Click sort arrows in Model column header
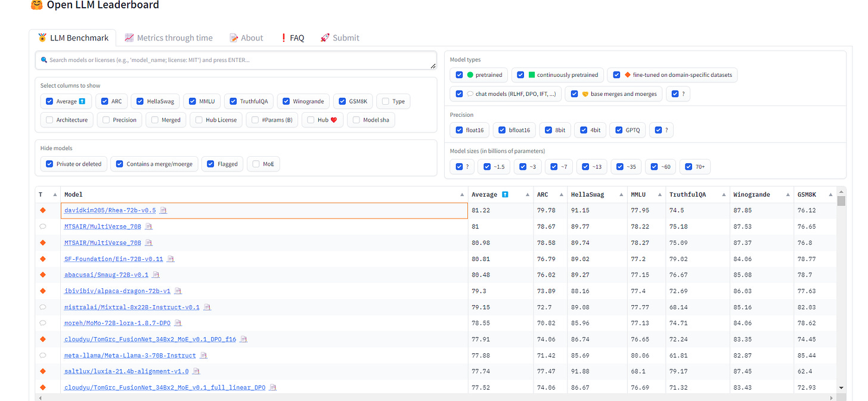Image resolution: width=868 pixels, height=401 pixels. (462, 194)
